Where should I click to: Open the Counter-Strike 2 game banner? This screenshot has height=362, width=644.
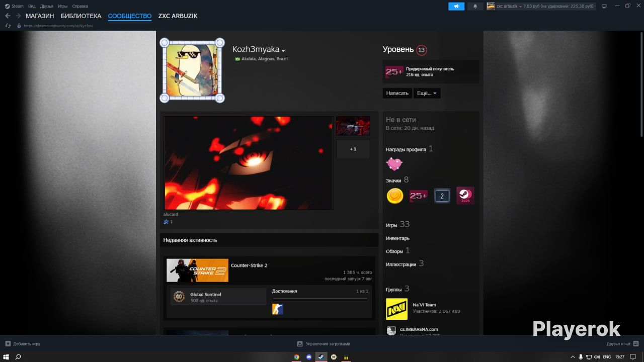[x=197, y=270]
